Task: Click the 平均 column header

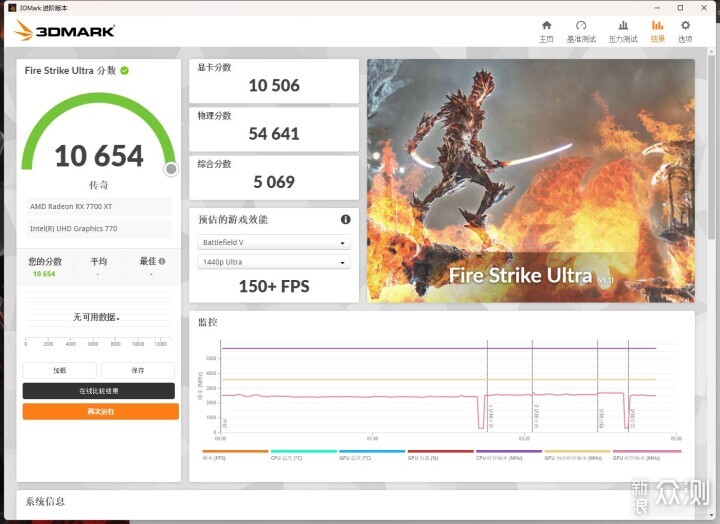Action: (x=98, y=261)
